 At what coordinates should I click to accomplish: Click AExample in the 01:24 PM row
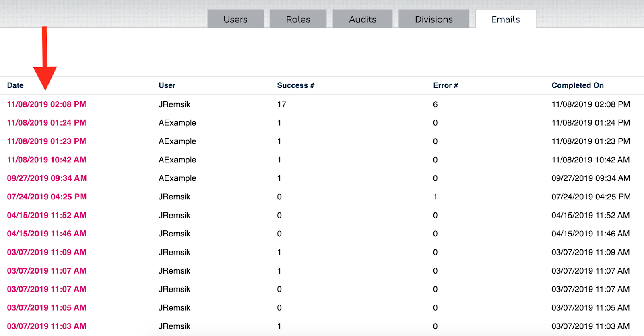[x=177, y=123]
